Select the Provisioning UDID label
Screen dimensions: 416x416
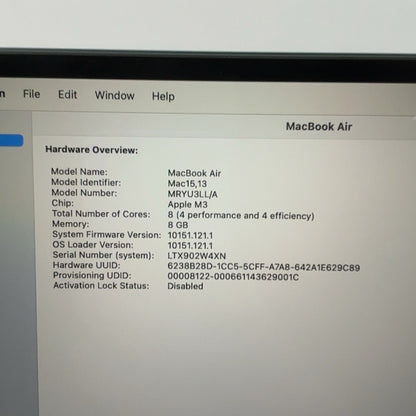point(92,275)
